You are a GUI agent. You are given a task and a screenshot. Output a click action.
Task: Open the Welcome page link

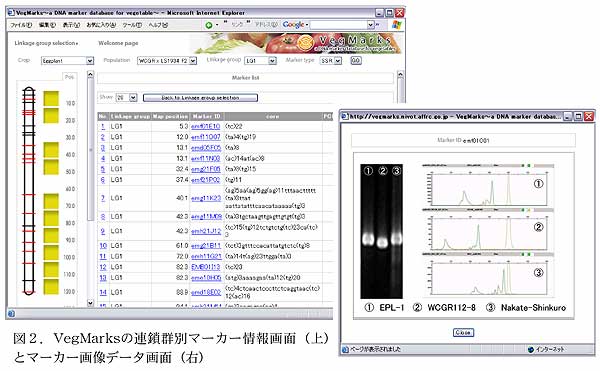pos(118,43)
